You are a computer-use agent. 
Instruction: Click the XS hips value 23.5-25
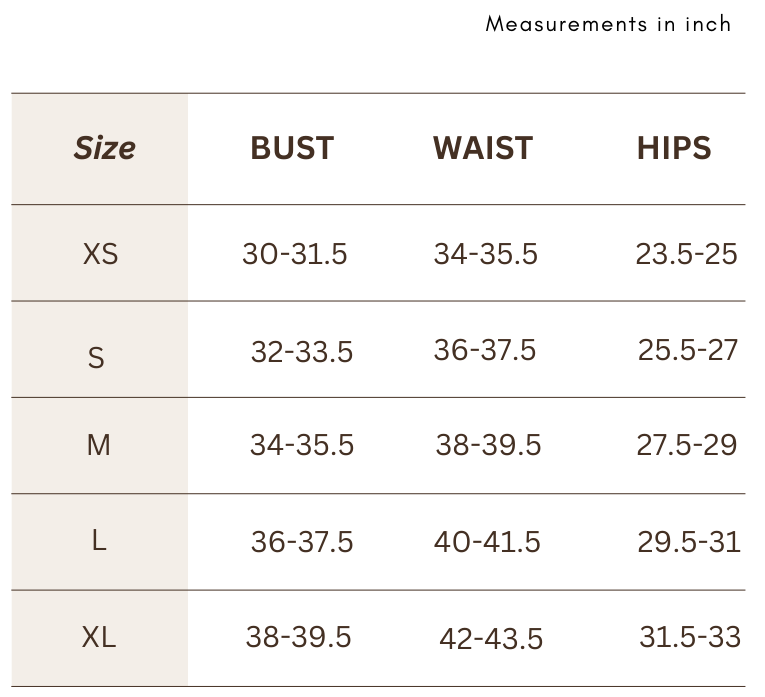pyautogui.click(x=686, y=254)
